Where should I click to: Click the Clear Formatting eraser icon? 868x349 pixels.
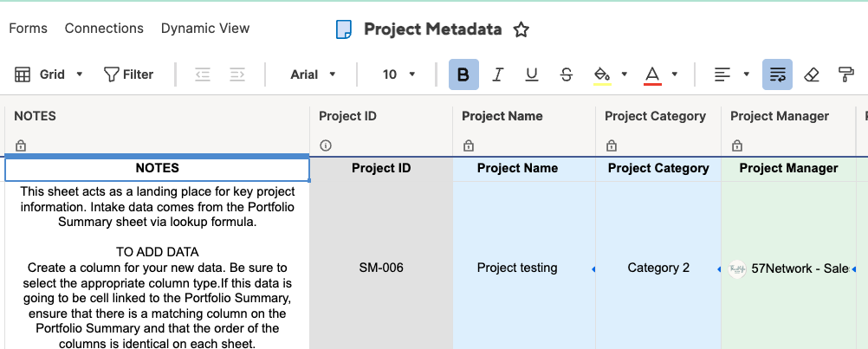pyautogui.click(x=811, y=74)
